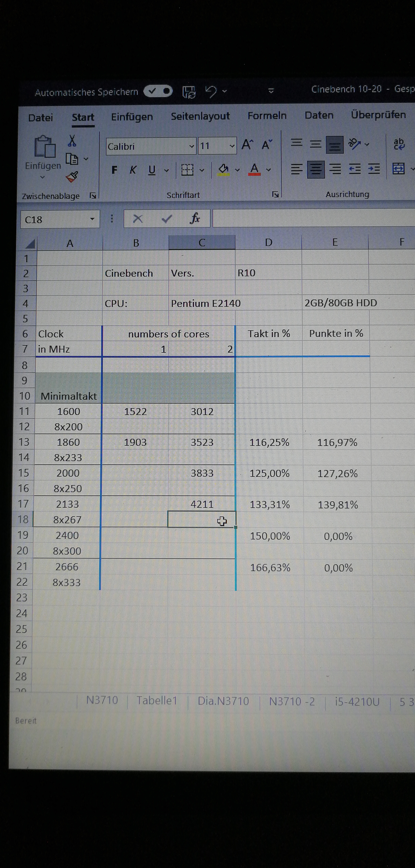415x868 pixels.
Task: Switch to the Dia.N3710 sheet tab
Action: click(223, 701)
